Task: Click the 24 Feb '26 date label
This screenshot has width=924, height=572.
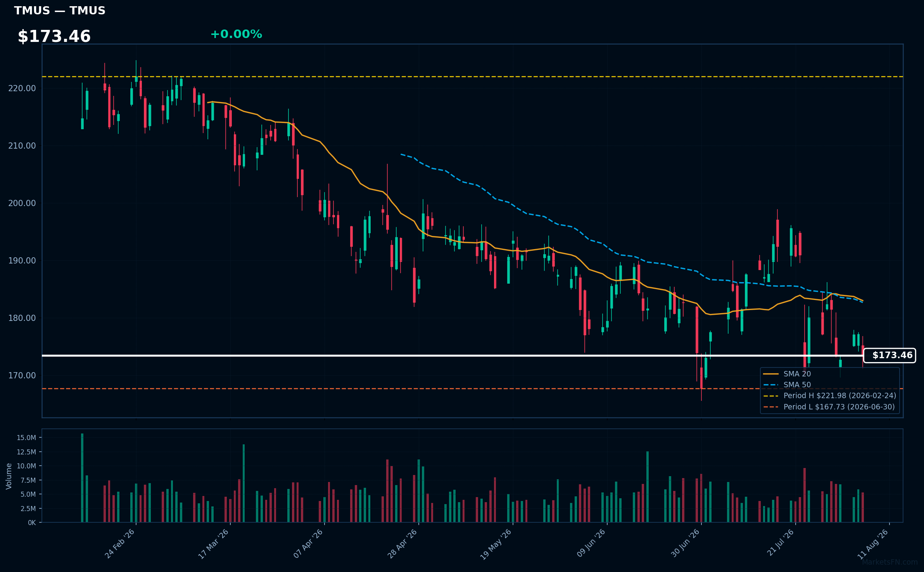Action: click(x=120, y=544)
